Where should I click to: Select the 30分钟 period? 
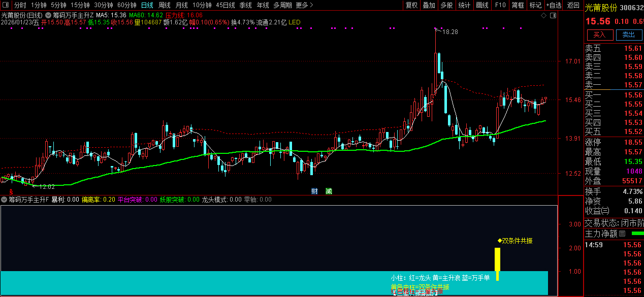pos(103,5)
